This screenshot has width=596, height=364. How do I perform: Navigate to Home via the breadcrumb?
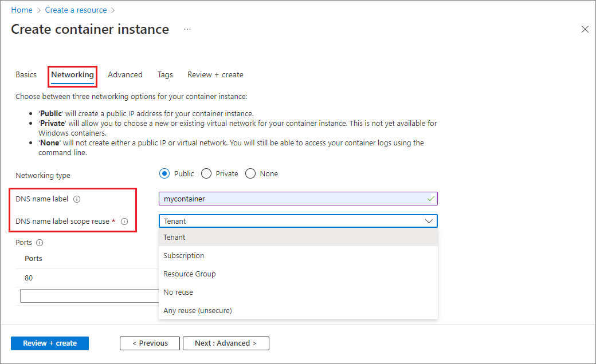(21, 10)
